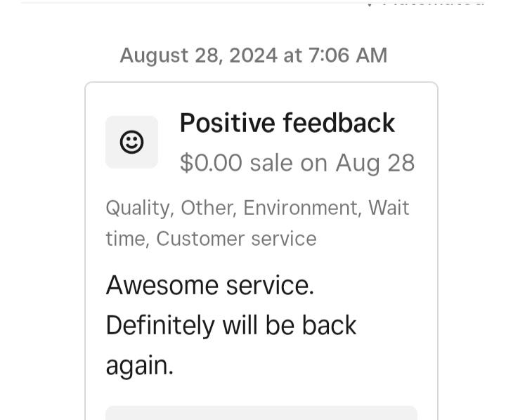Select the Other feedback tag

point(207,208)
